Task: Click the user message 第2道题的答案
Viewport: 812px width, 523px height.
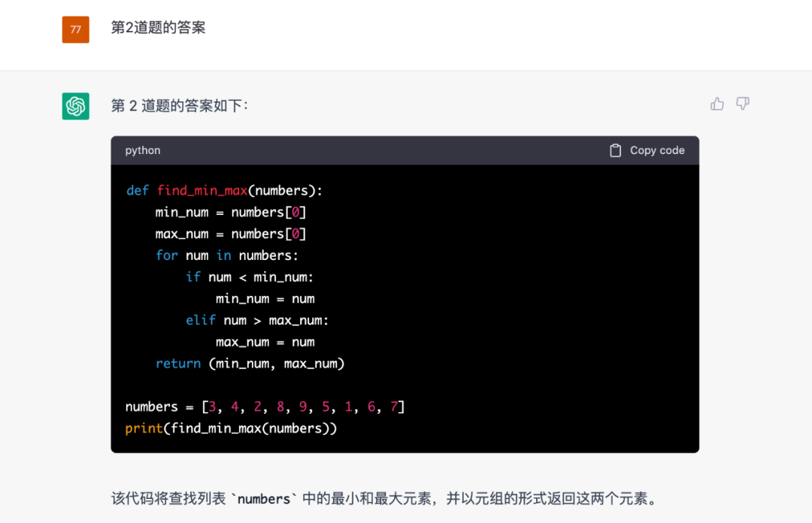Action: point(159,28)
